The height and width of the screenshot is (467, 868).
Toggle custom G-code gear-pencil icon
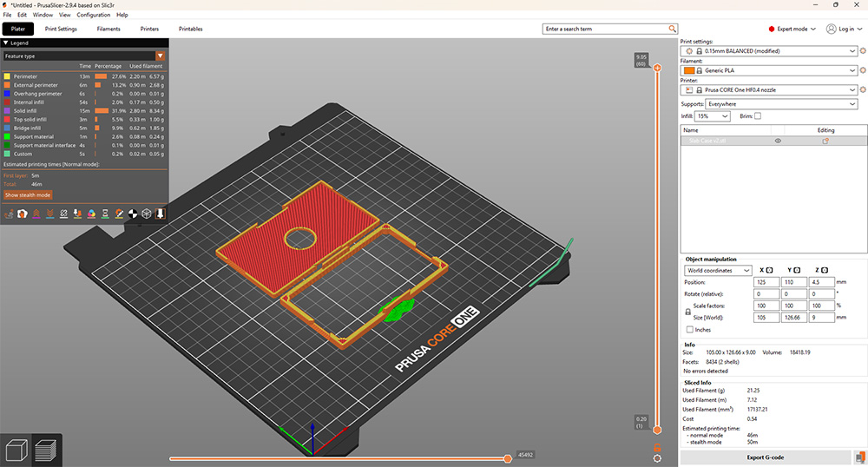tap(119, 214)
